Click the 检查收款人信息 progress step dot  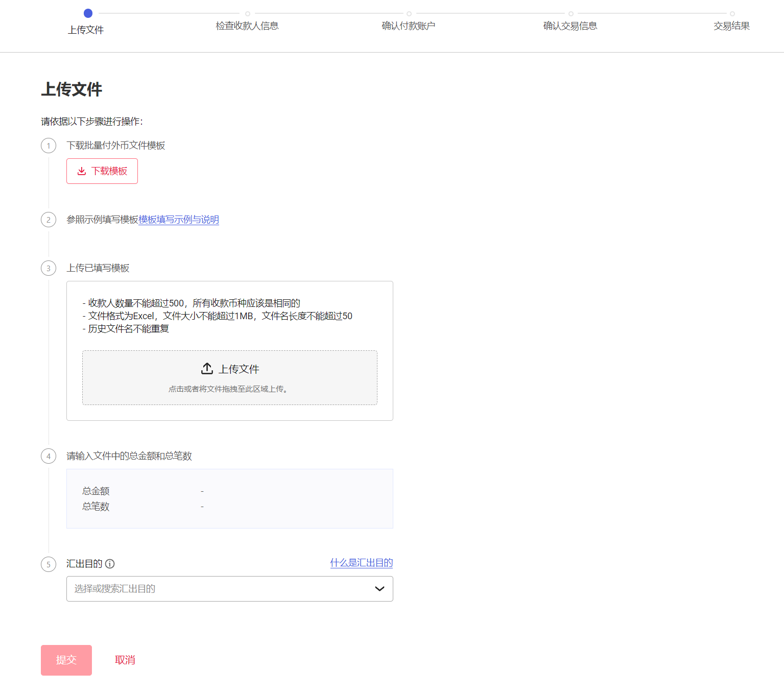click(x=248, y=14)
